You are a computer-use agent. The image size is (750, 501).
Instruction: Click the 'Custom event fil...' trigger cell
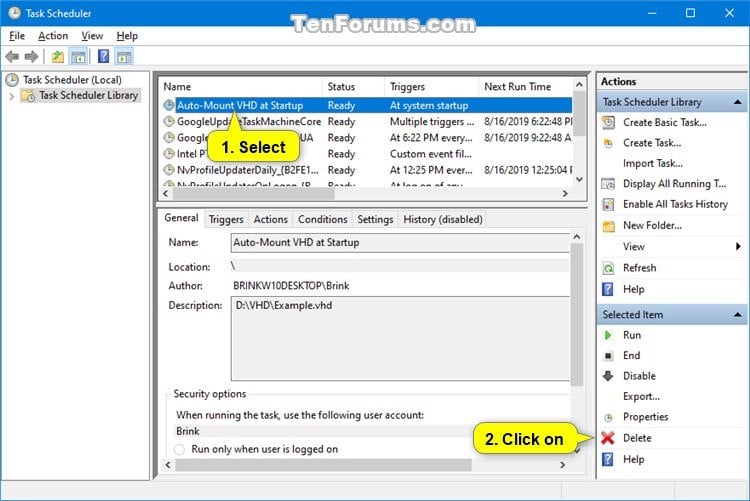pyautogui.click(x=430, y=154)
